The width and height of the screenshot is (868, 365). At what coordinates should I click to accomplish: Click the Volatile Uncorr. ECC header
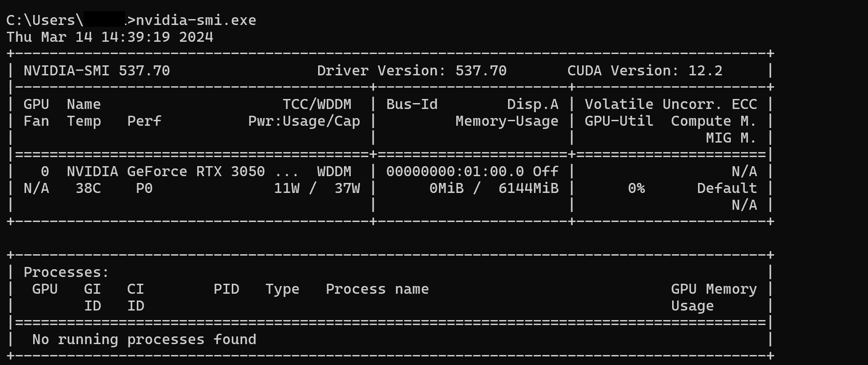(671, 104)
